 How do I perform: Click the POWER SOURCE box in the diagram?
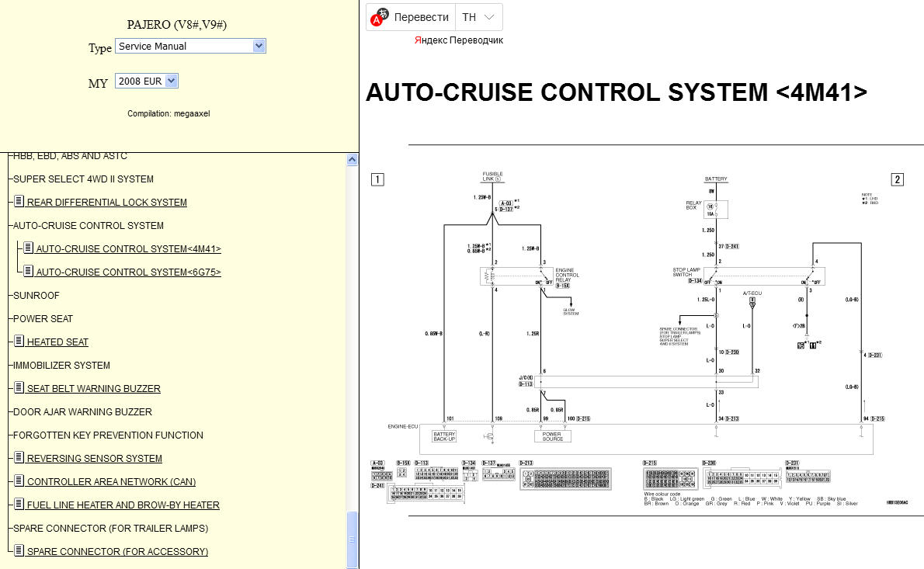[552, 436]
